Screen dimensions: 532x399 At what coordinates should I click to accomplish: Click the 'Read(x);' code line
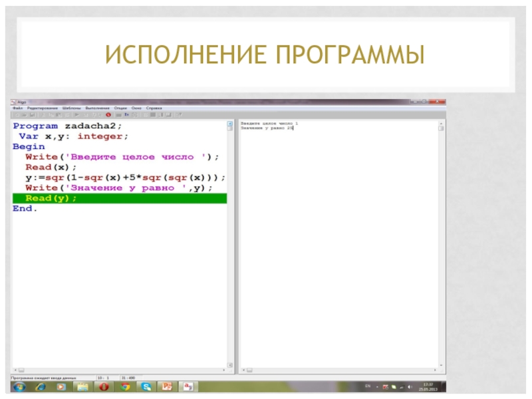coord(51,168)
